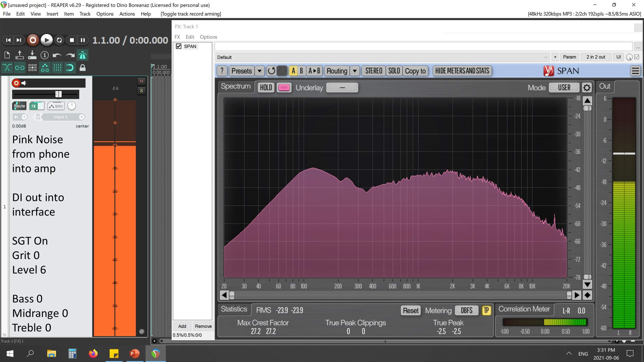Open the FX menu in FX window

(x=177, y=37)
